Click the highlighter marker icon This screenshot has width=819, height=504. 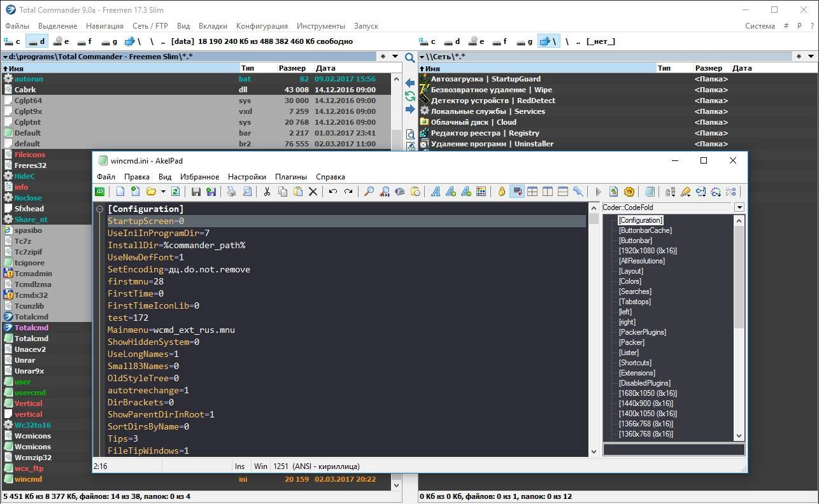[685, 192]
